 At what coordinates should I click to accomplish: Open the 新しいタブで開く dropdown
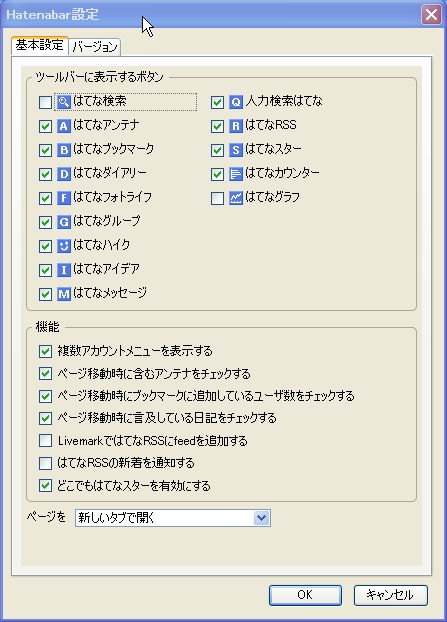click(173, 518)
